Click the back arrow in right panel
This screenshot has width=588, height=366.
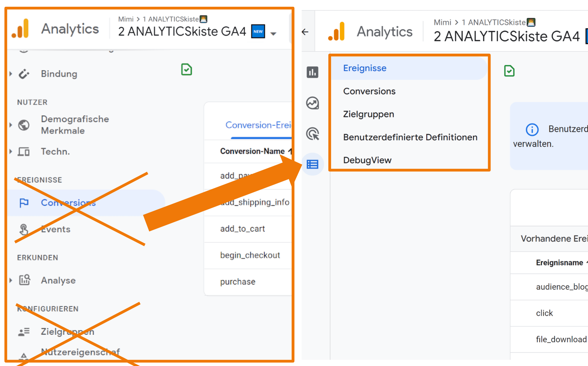(x=305, y=32)
